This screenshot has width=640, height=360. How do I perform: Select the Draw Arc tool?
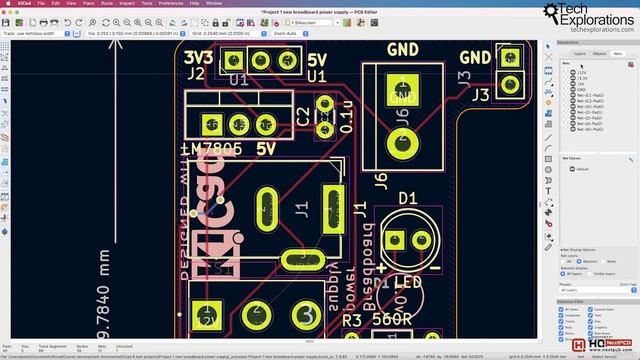pos(548,148)
